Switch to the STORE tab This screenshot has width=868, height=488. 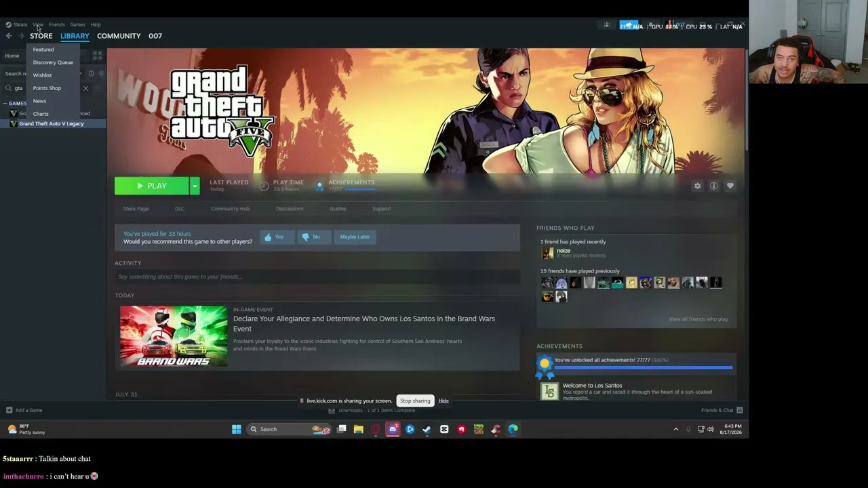tap(41, 36)
